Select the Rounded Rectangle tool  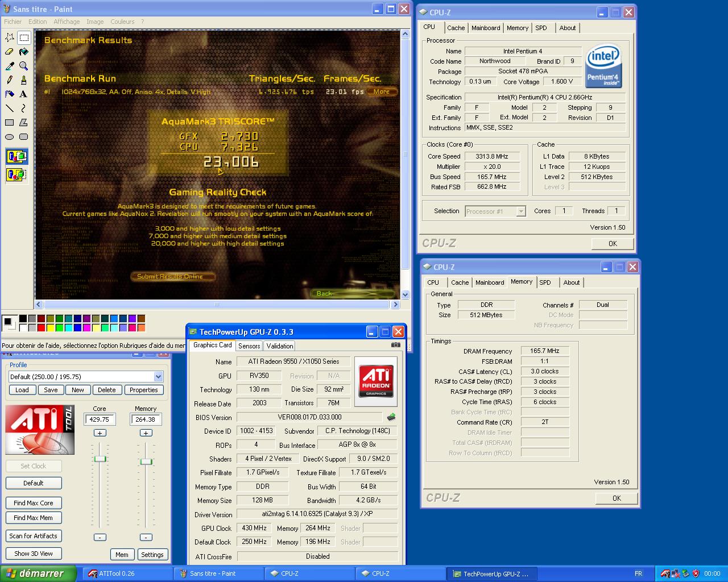coord(24,136)
